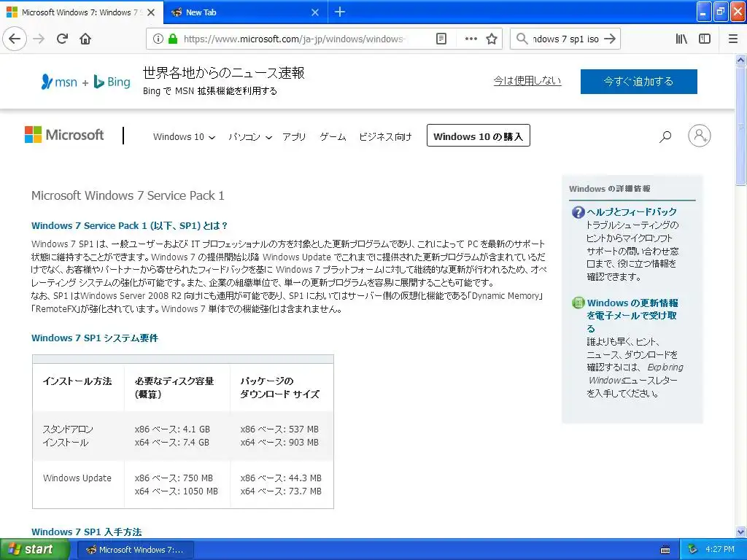Close the New Tab tab
Viewport: 747px width, 560px height.
coord(315,12)
